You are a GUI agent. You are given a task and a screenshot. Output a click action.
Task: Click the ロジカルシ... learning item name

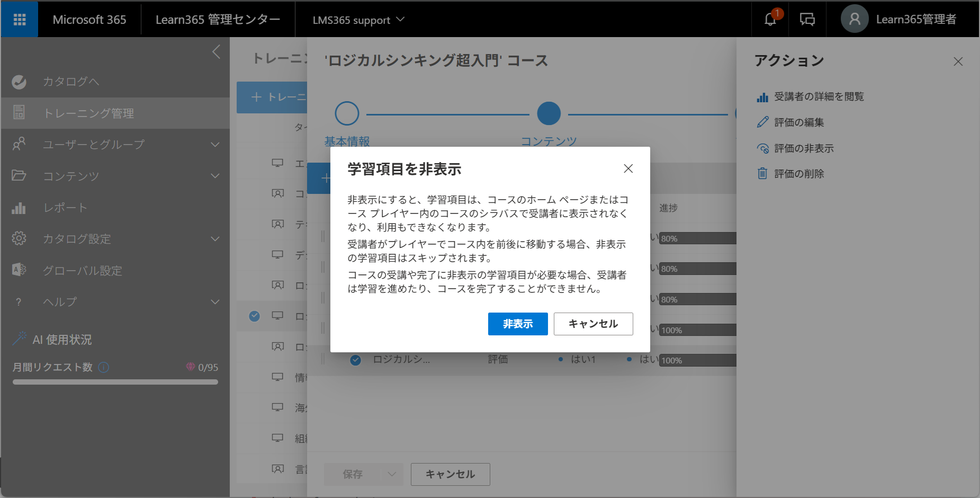(x=401, y=359)
